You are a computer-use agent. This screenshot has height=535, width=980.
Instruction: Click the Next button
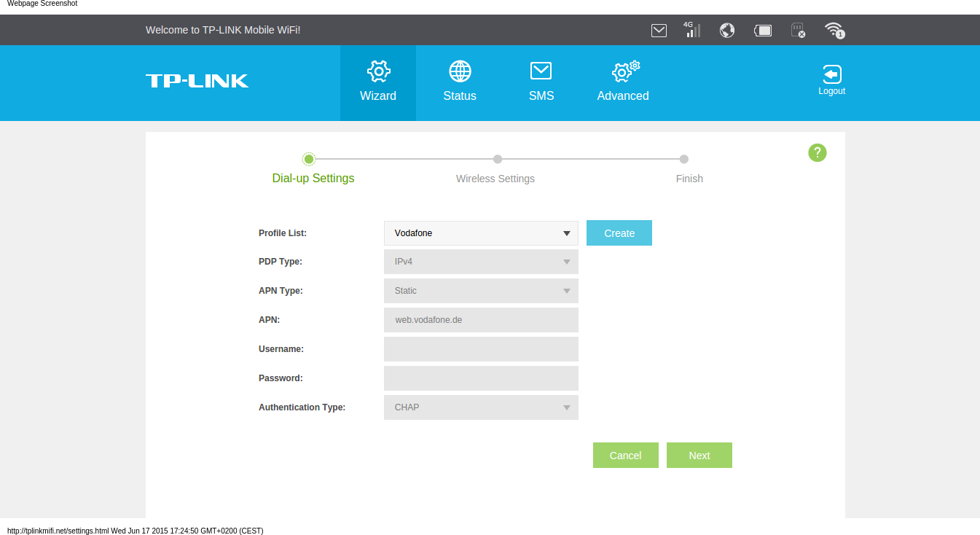[699, 455]
